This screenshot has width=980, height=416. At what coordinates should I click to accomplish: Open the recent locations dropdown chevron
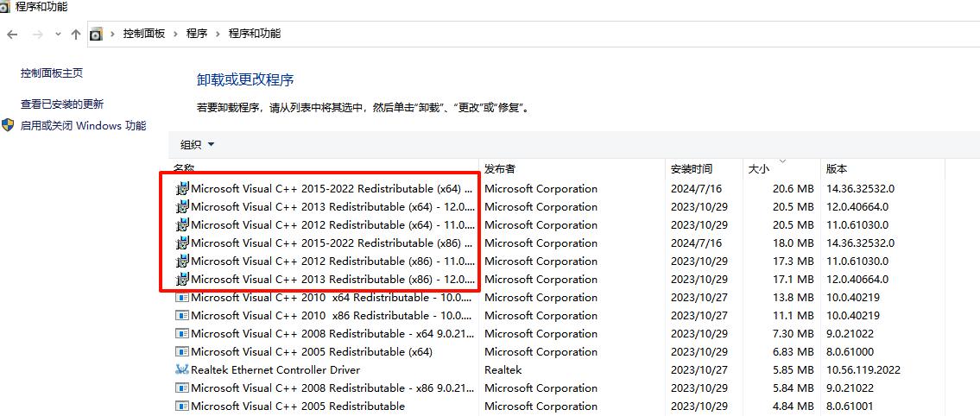point(58,34)
